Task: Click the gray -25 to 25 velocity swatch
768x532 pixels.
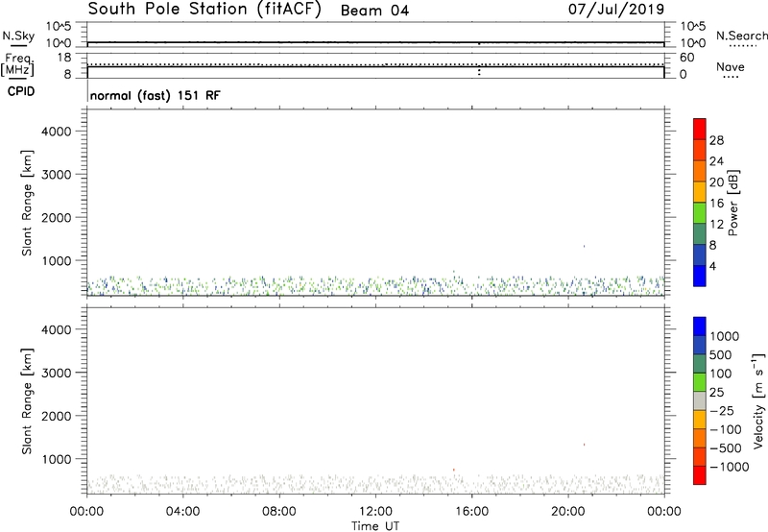Action: coord(700,401)
